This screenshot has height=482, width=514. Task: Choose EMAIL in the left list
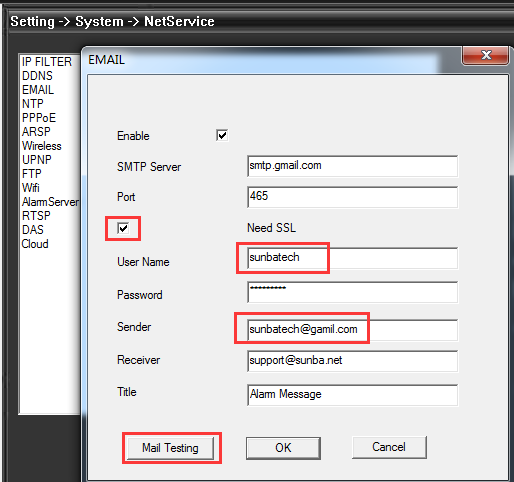point(38,90)
